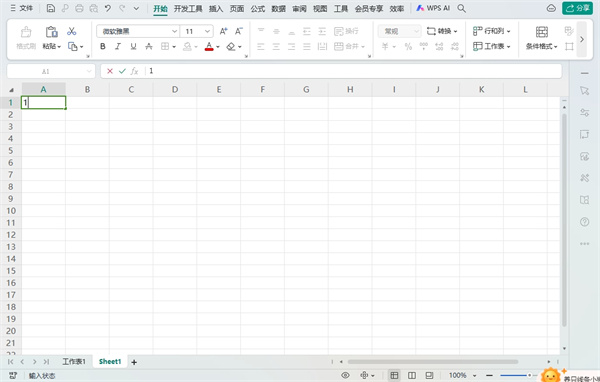Switch to the 工作表1 sheet tab
This screenshot has height=382, width=600.
(x=74, y=361)
